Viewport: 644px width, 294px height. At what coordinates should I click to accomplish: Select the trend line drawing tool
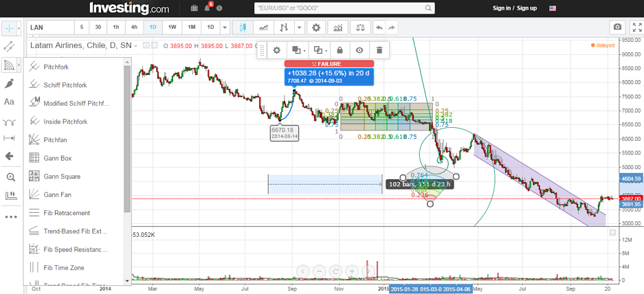pos(9,46)
